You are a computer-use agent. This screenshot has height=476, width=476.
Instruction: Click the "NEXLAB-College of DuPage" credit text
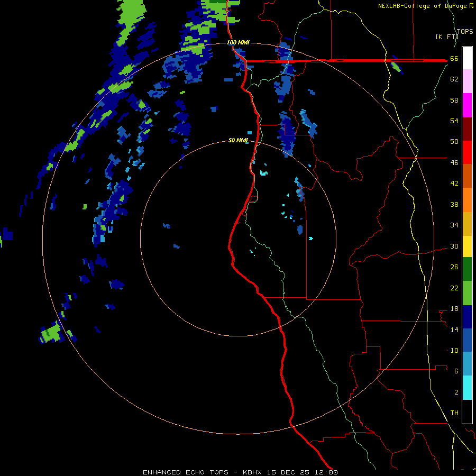(x=423, y=6)
